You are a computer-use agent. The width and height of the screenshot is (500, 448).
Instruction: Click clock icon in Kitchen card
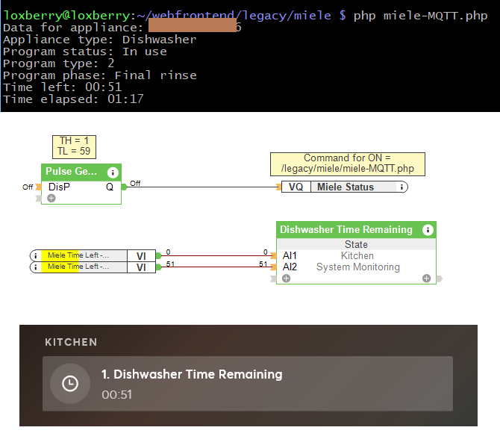click(x=70, y=384)
